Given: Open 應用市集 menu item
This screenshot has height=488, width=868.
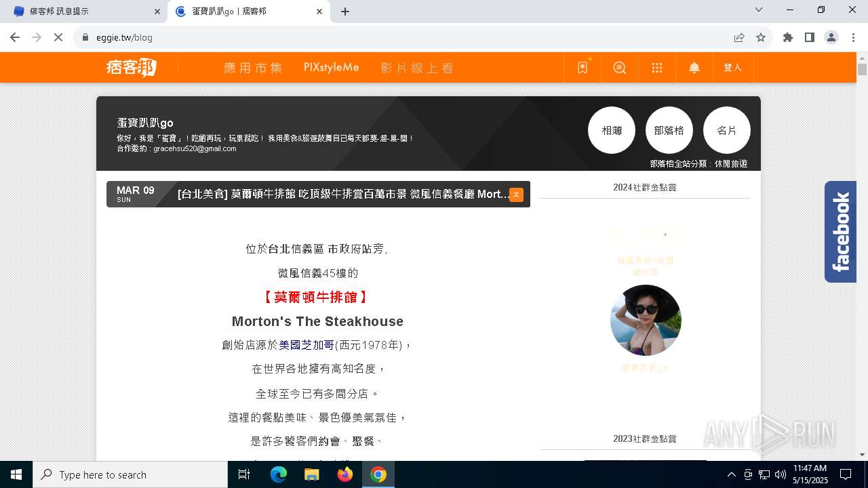Looking at the screenshot, I should [253, 68].
